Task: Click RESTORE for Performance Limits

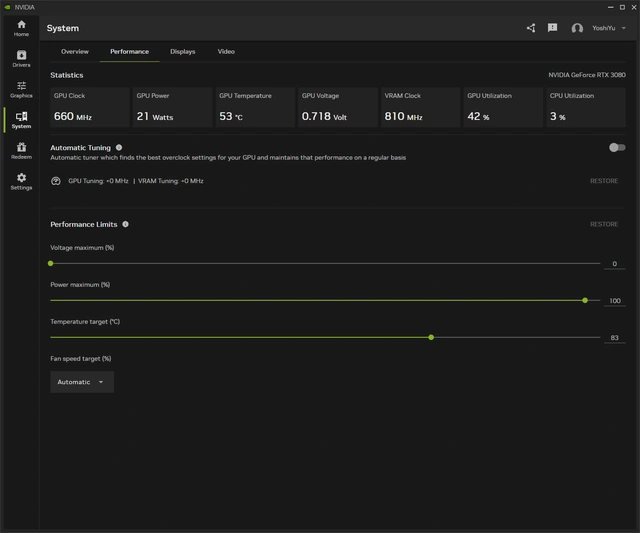Action: tap(604, 224)
